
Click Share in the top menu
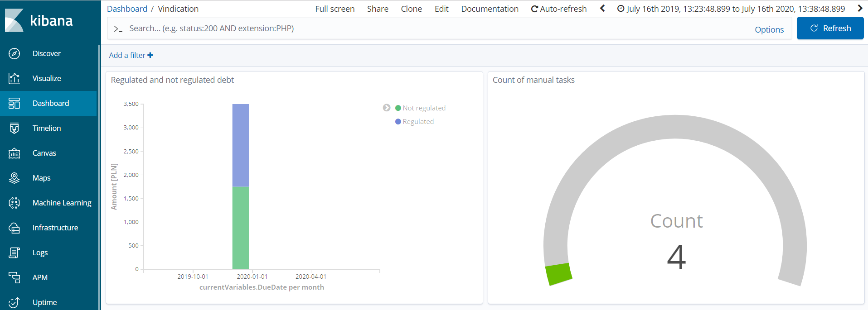378,9
